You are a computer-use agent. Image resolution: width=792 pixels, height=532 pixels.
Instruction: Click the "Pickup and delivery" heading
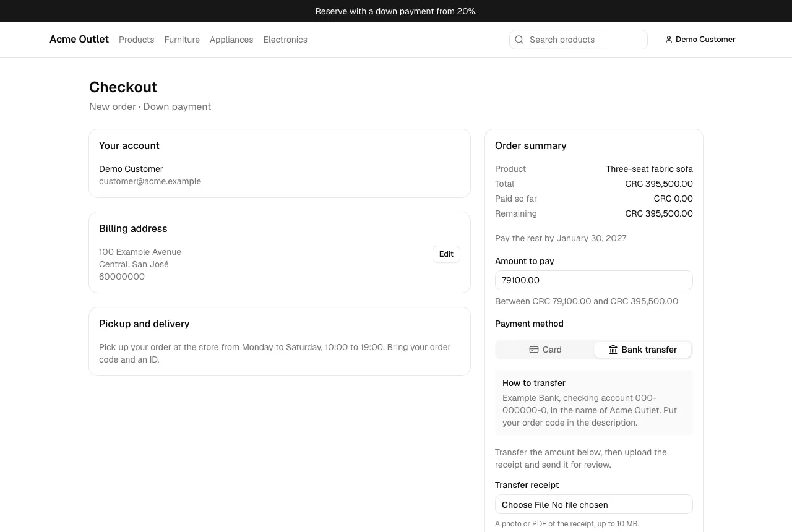(x=144, y=324)
